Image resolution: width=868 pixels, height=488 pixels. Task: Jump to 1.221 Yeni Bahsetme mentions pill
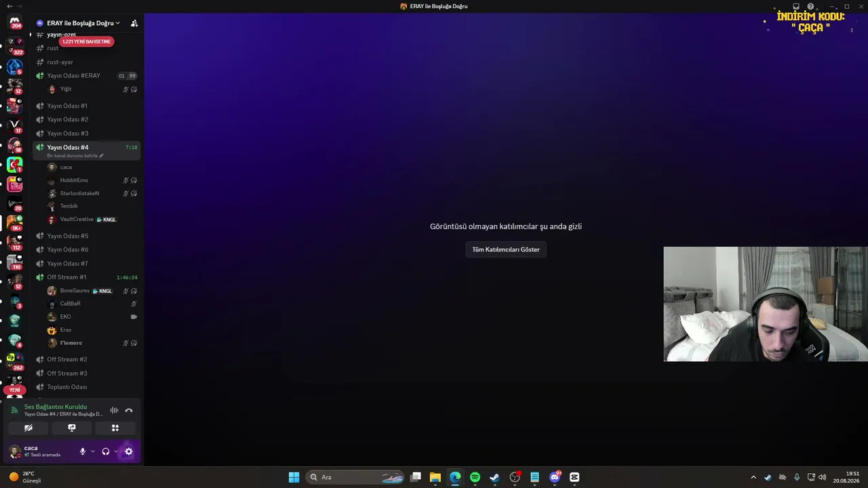point(86,41)
